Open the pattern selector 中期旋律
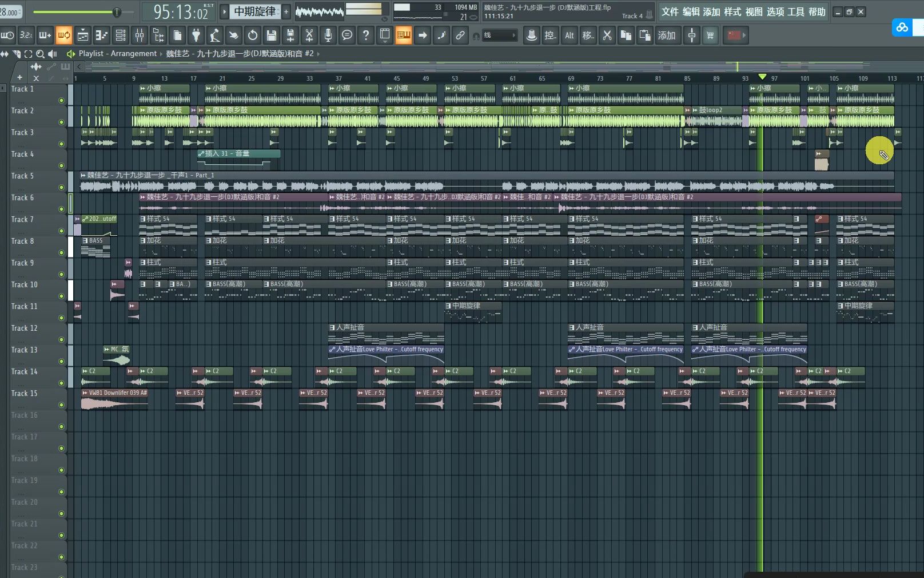This screenshot has height=578, width=924. click(x=255, y=11)
